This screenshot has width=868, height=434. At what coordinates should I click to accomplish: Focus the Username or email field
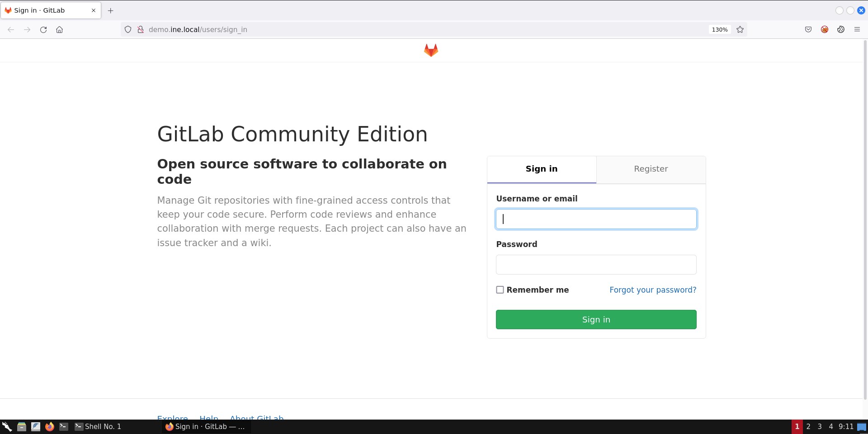coord(596,219)
